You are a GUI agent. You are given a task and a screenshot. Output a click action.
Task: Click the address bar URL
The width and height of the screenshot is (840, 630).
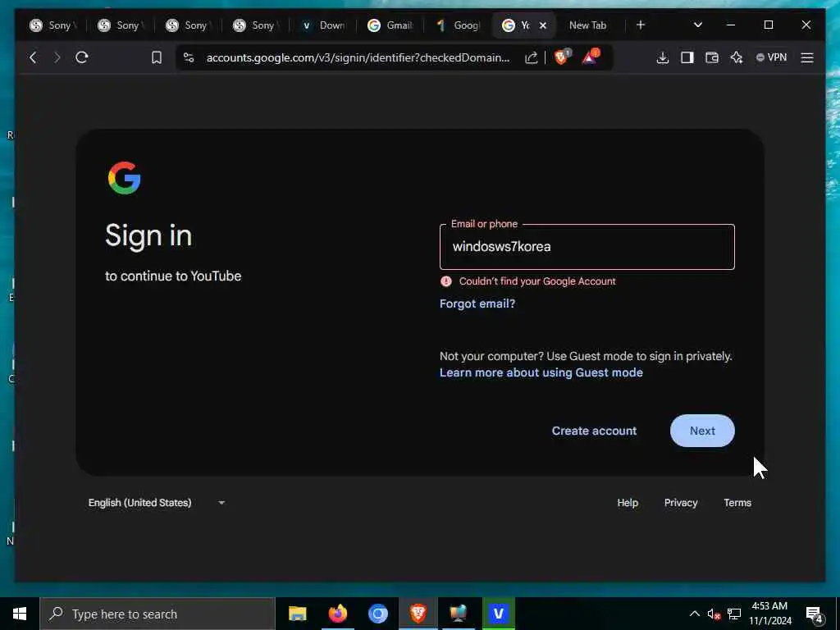tap(358, 57)
